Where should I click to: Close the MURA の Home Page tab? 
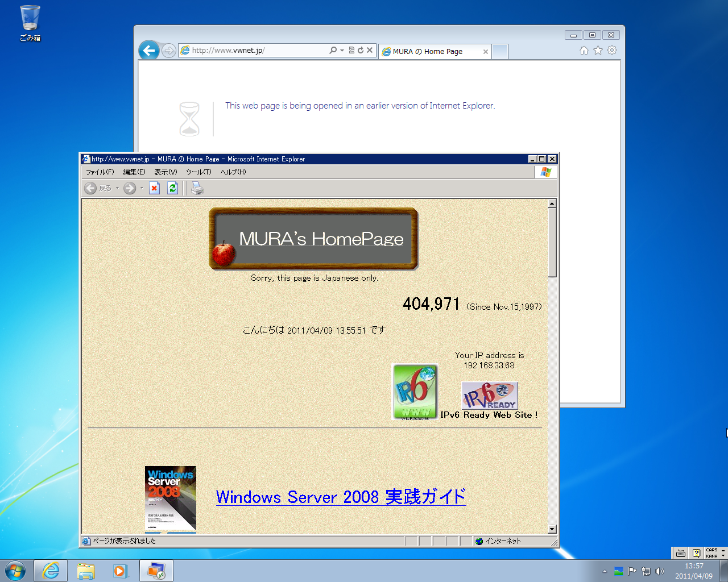tap(486, 52)
